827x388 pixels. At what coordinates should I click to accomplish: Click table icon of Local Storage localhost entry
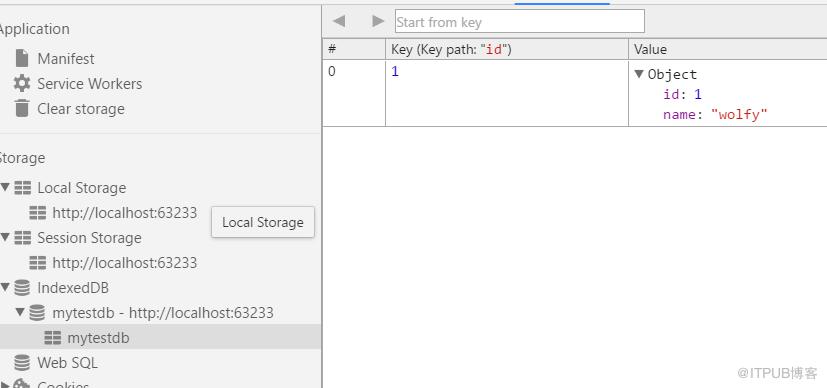click(x=37, y=213)
